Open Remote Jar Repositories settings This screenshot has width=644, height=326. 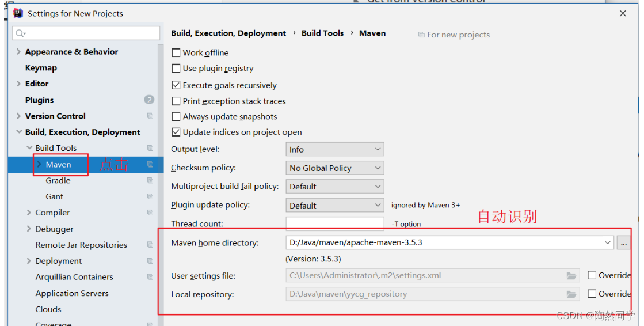click(81, 245)
